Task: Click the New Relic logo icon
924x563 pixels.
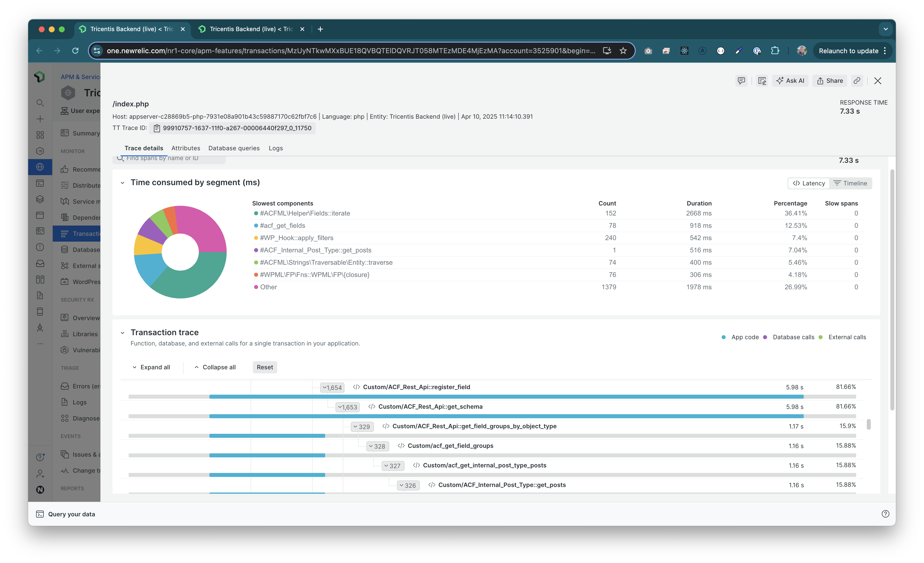Action: 40,77
